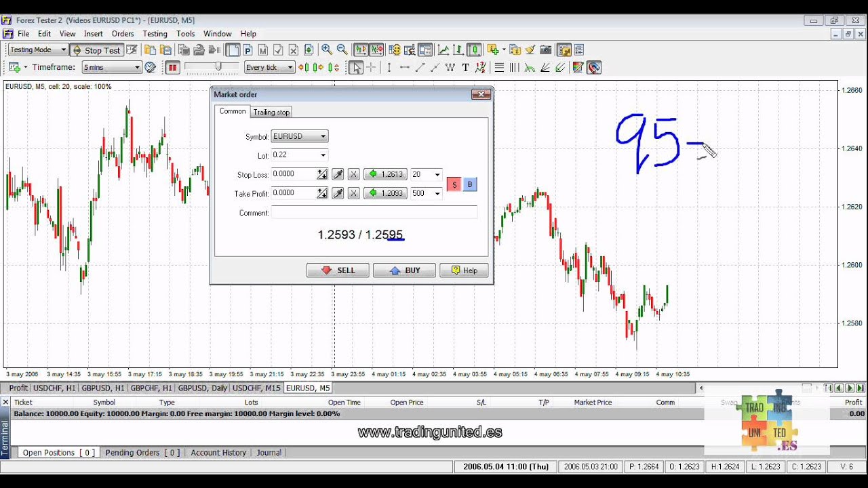Viewport: 868px width, 488px height.
Task: Toggle the crosshair cursor mode
Action: pos(371,67)
